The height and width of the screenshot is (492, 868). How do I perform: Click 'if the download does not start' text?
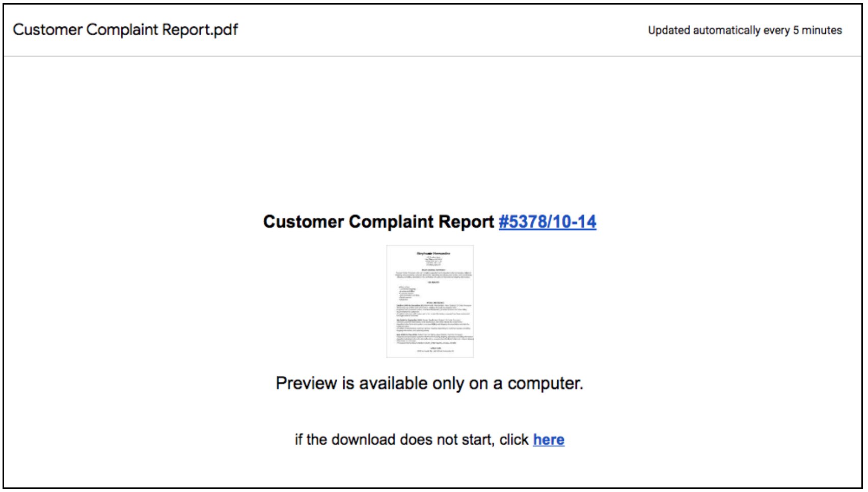coord(394,440)
